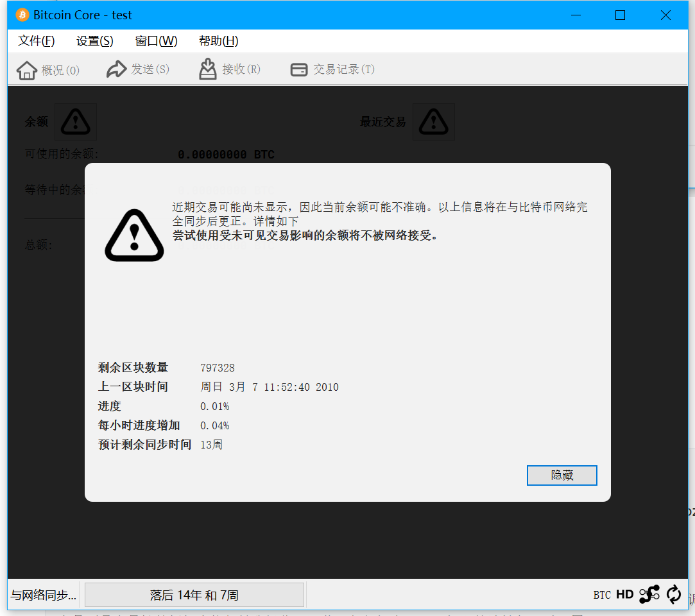Click the warning icon beside 余额

click(75, 121)
